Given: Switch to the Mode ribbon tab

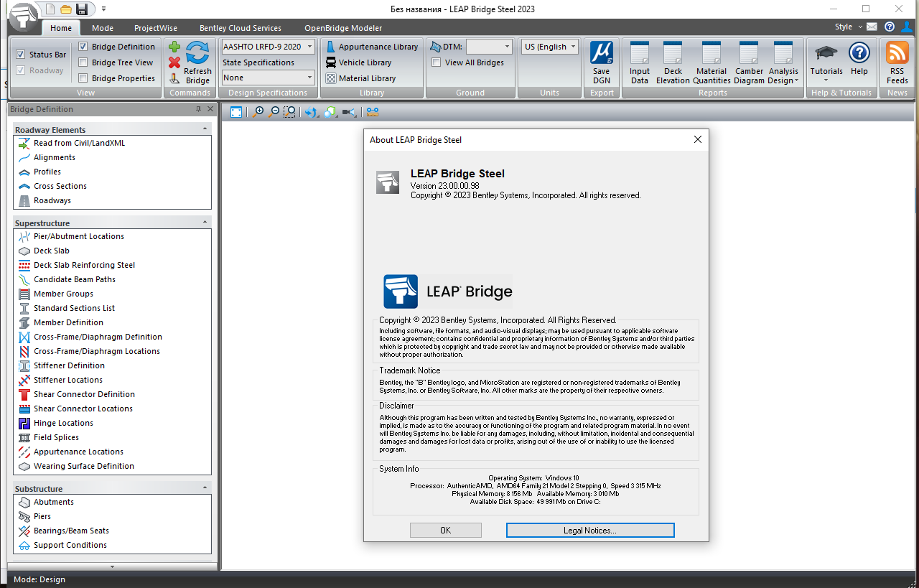Looking at the screenshot, I should point(103,28).
